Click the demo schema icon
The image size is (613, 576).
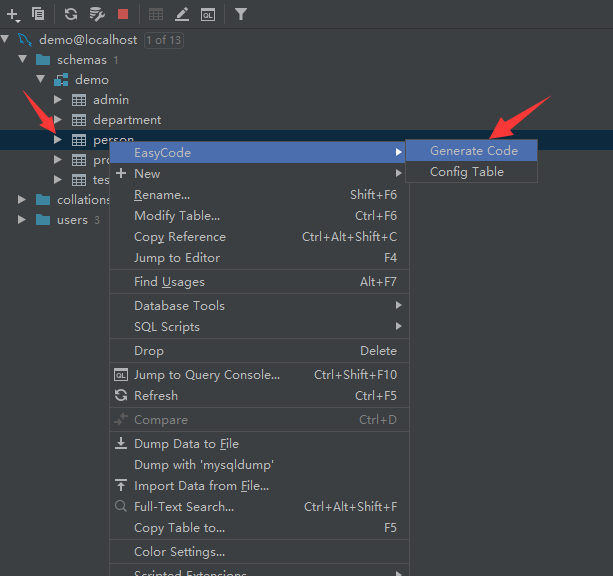pyautogui.click(x=61, y=80)
